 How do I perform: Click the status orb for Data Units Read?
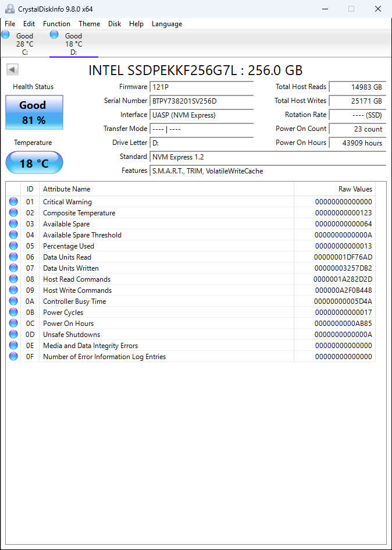pyautogui.click(x=13, y=257)
